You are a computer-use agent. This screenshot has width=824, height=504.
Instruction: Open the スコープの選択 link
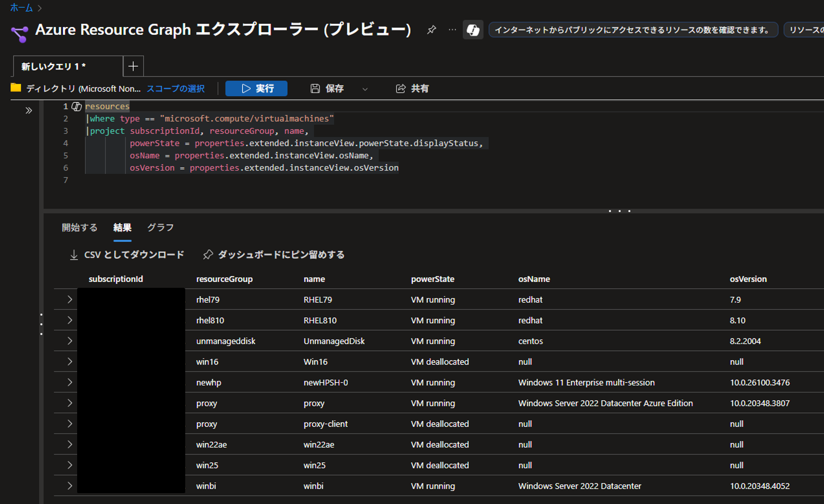(175, 89)
